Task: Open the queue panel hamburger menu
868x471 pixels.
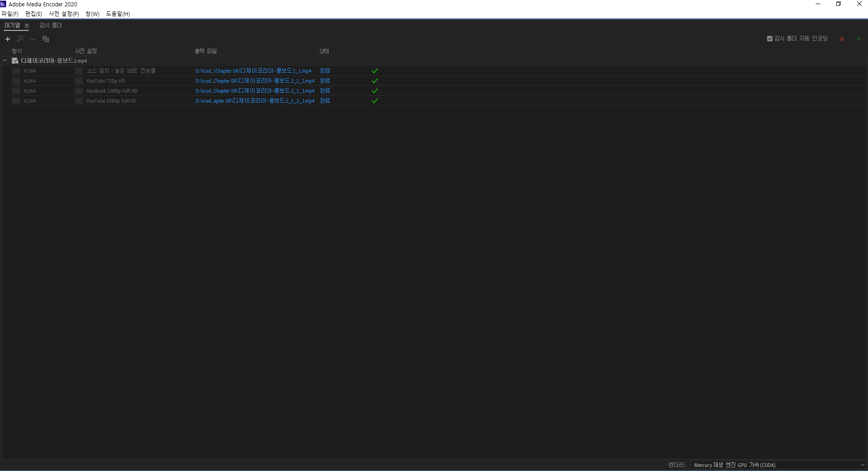Action: (x=27, y=26)
